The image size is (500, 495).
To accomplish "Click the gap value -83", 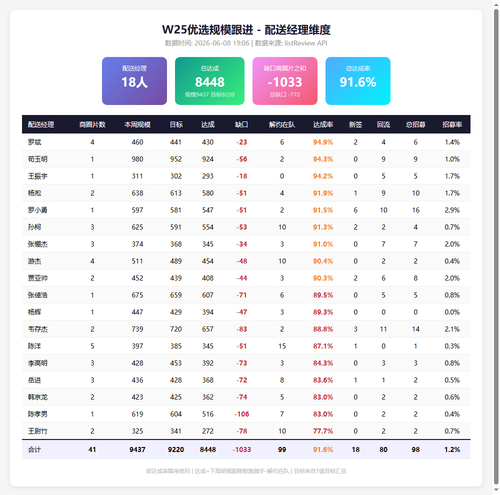I will point(242,329).
